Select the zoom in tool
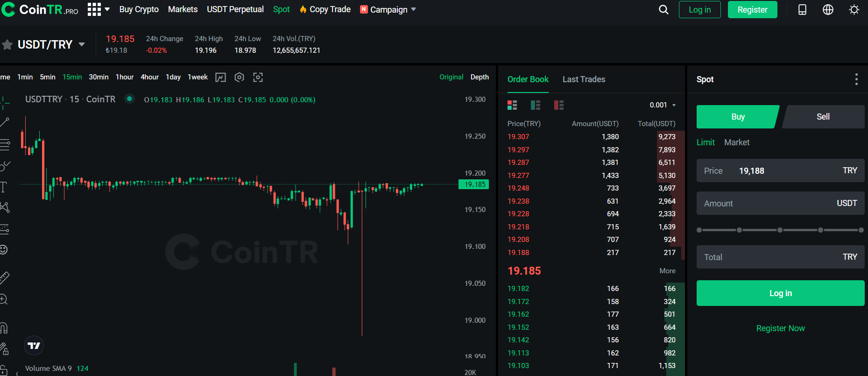 click(x=4, y=299)
